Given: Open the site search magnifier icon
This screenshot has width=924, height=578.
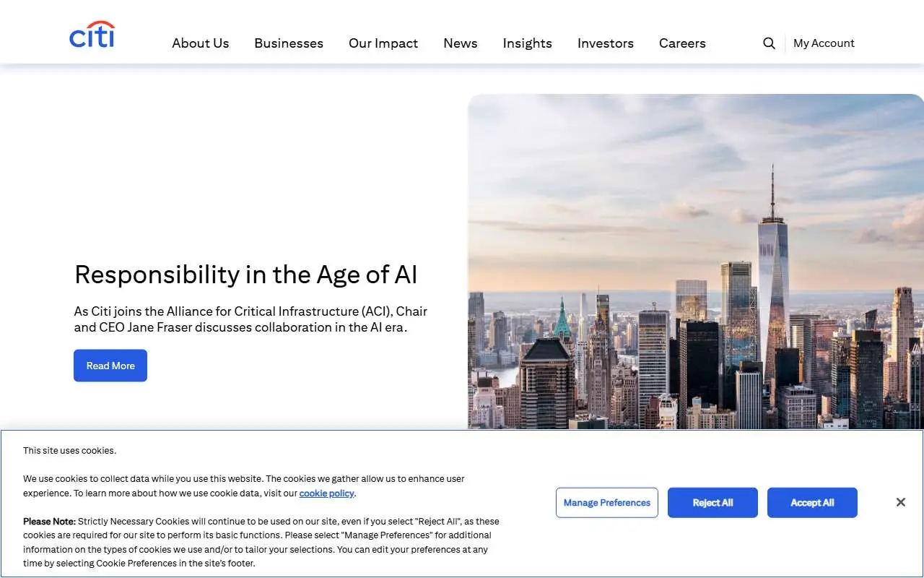Looking at the screenshot, I should (x=769, y=43).
